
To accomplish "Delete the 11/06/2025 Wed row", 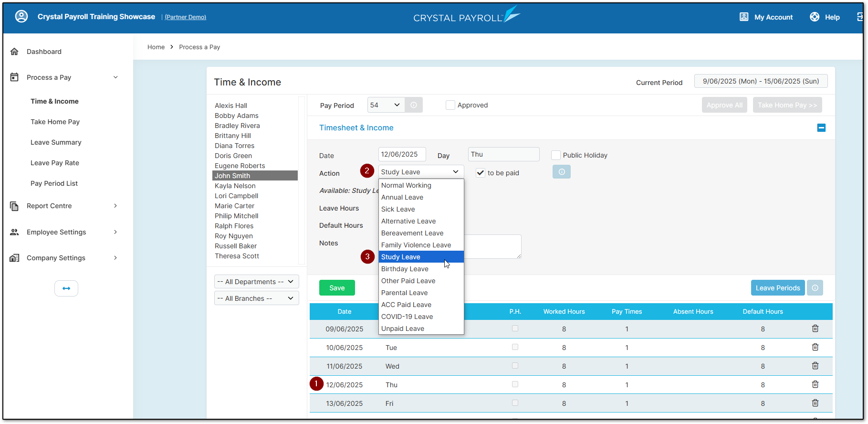I will (815, 366).
